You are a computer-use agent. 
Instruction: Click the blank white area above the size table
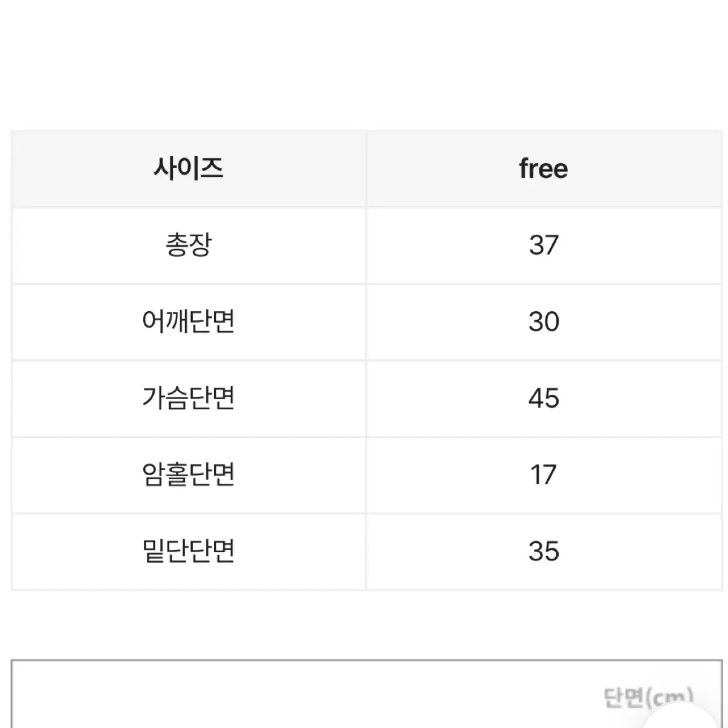[364, 64]
